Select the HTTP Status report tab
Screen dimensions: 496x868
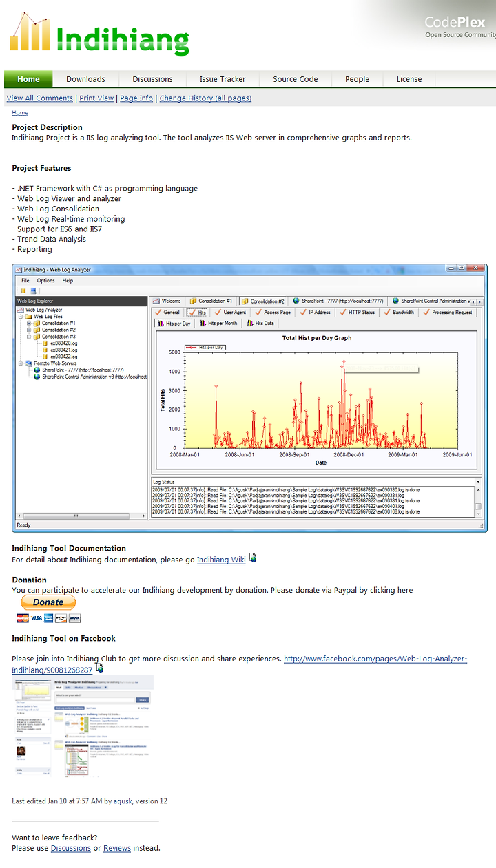coord(358,313)
